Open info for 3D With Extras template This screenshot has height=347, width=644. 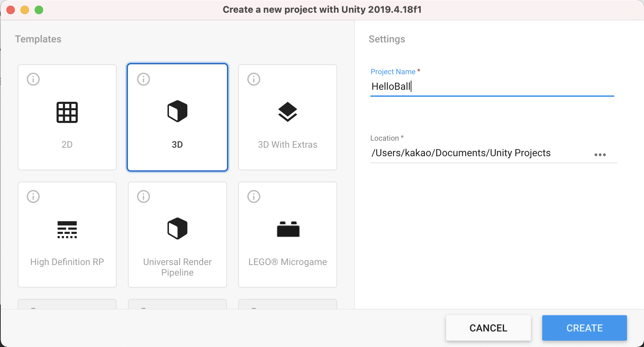(x=254, y=79)
